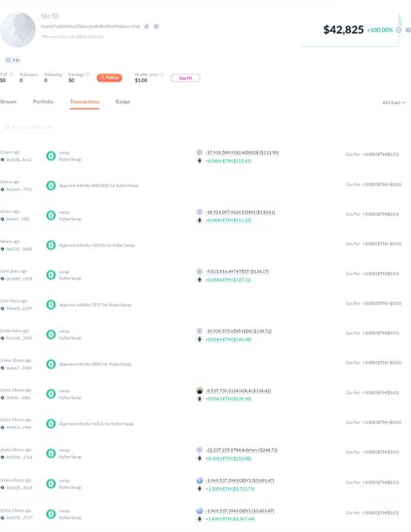Click the Arbiters token icon

[200, 450]
